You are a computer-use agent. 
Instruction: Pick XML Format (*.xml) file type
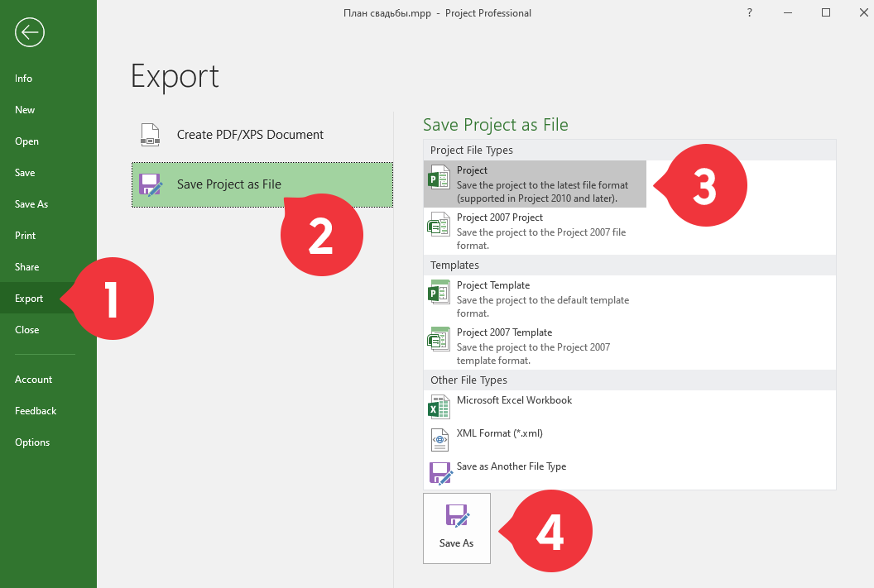click(535, 440)
